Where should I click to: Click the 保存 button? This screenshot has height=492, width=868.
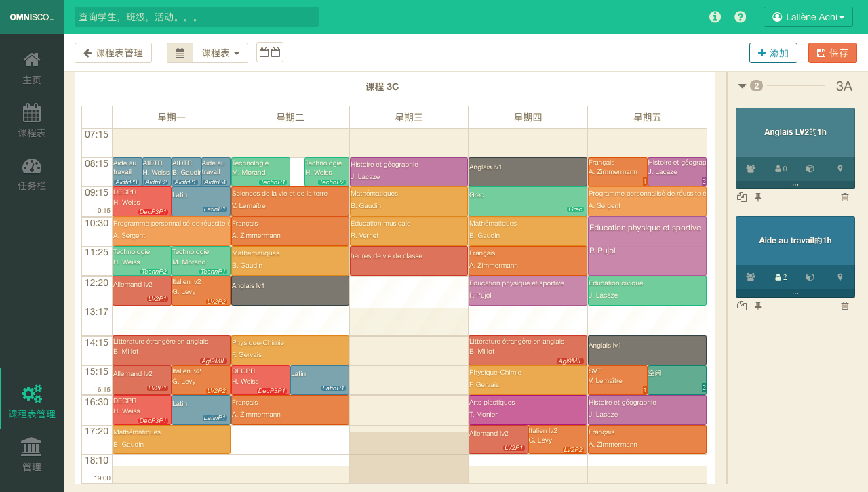point(832,53)
